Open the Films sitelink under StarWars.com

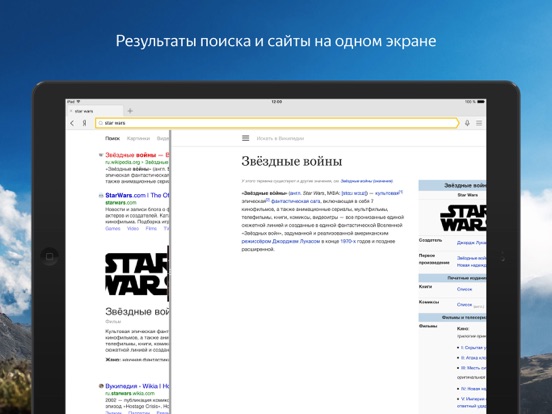[x=151, y=228]
